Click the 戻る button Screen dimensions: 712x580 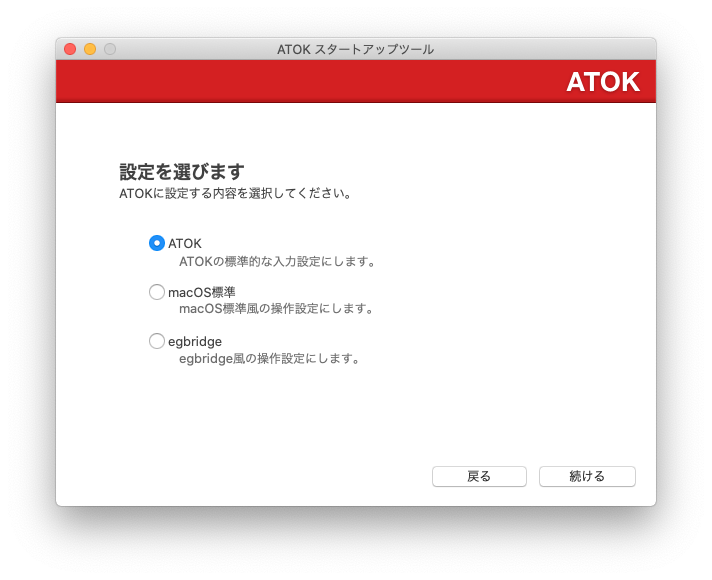(x=479, y=476)
